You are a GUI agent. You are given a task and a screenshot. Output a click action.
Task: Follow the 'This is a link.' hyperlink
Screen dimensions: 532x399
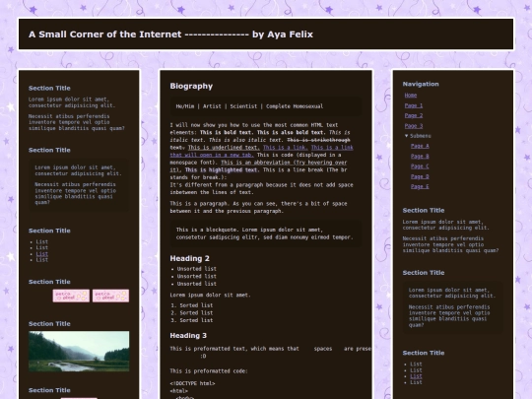[286, 147]
